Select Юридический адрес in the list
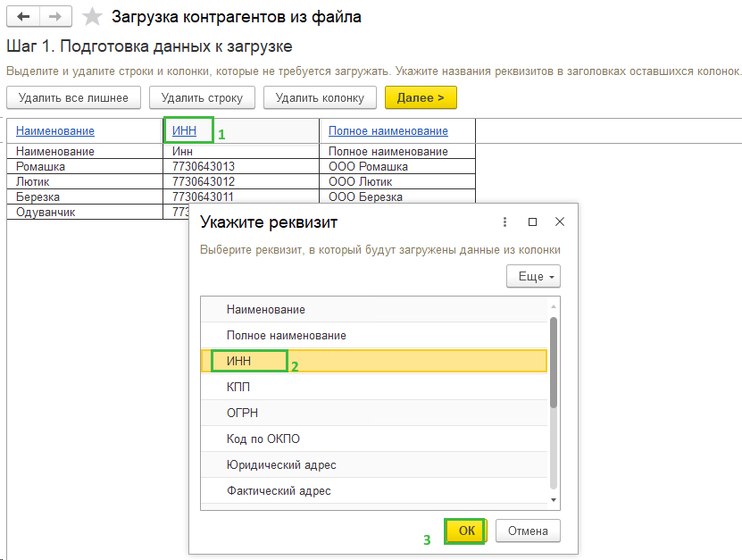 coord(374,464)
